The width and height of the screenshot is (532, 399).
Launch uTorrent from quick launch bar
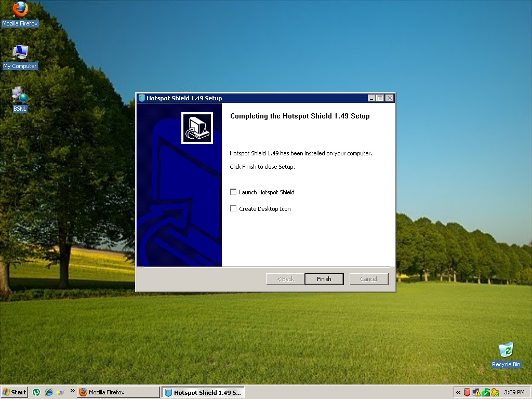point(36,393)
